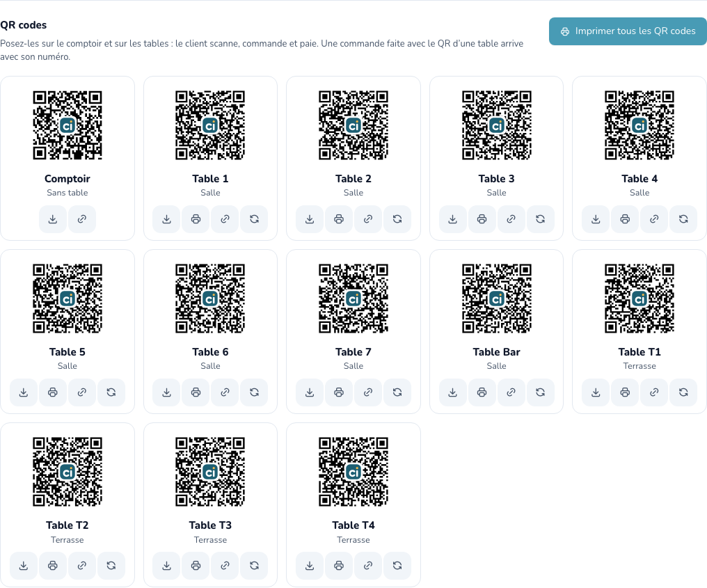Select the "Sans table" subtitle under Comptoir
The width and height of the screenshot is (707, 588).
click(67, 193)
